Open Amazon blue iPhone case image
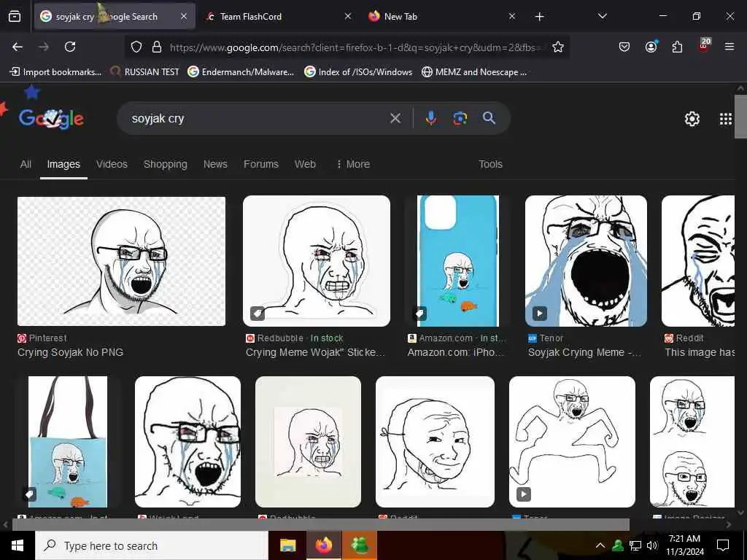The image size is (747, 560). [458, 261]
